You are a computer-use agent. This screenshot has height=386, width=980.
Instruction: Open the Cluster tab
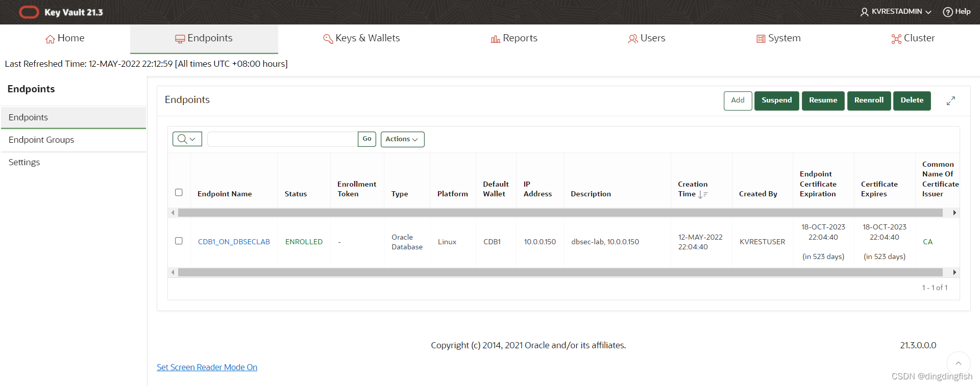click(913, 38)
